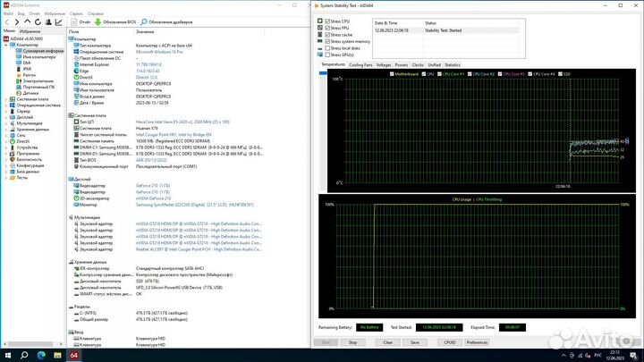The height and width of the screenshot is (362, 644).
Task: Open the Preferences button
Action: [477, 342]
